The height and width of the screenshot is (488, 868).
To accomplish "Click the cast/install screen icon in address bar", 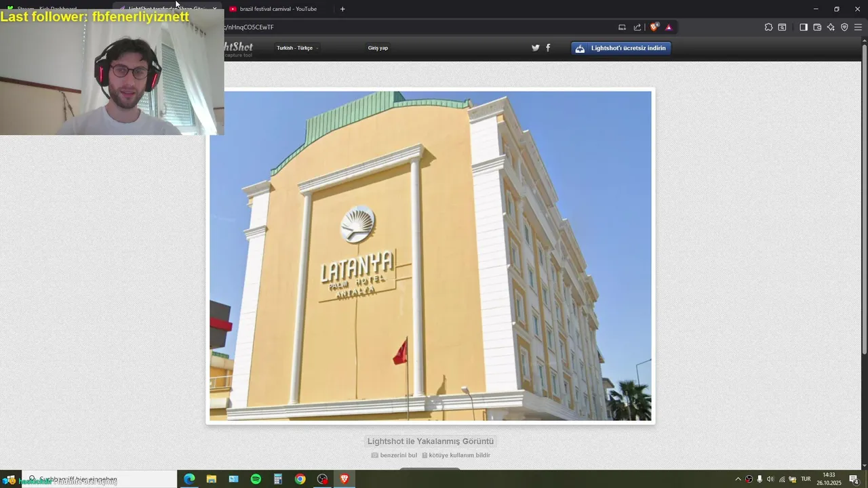I will 622,27.
